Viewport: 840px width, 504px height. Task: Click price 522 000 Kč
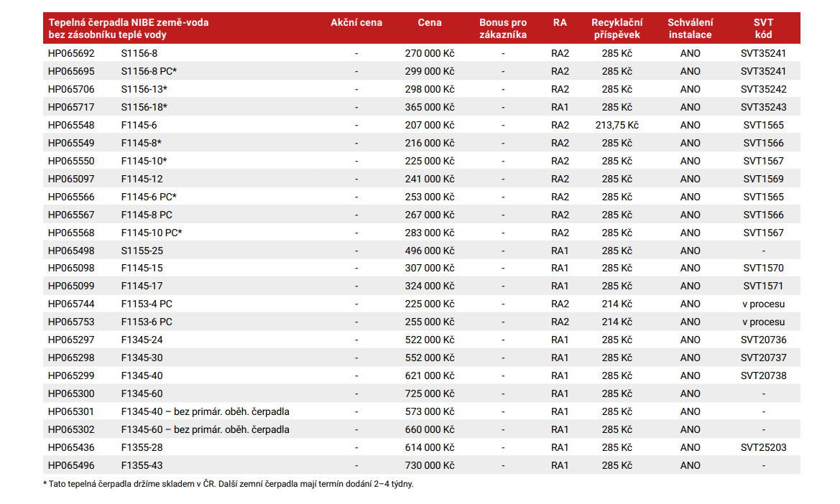(430, 340)
